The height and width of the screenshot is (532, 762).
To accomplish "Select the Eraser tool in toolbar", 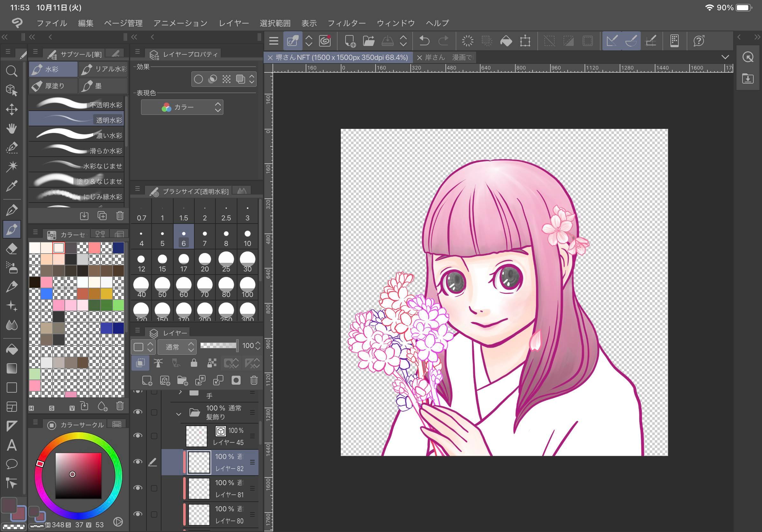I will pos(11,249).
